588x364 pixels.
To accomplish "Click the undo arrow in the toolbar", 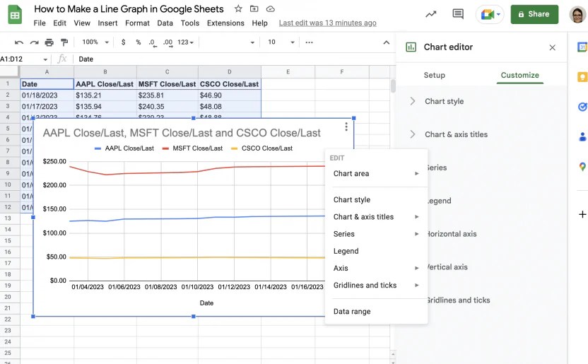I will [19, 42].
